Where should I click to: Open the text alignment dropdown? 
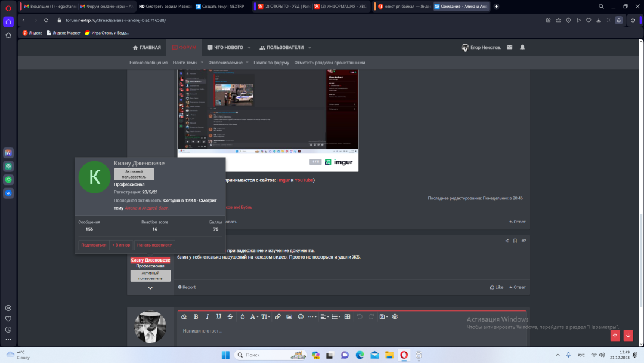click(324, 316)
